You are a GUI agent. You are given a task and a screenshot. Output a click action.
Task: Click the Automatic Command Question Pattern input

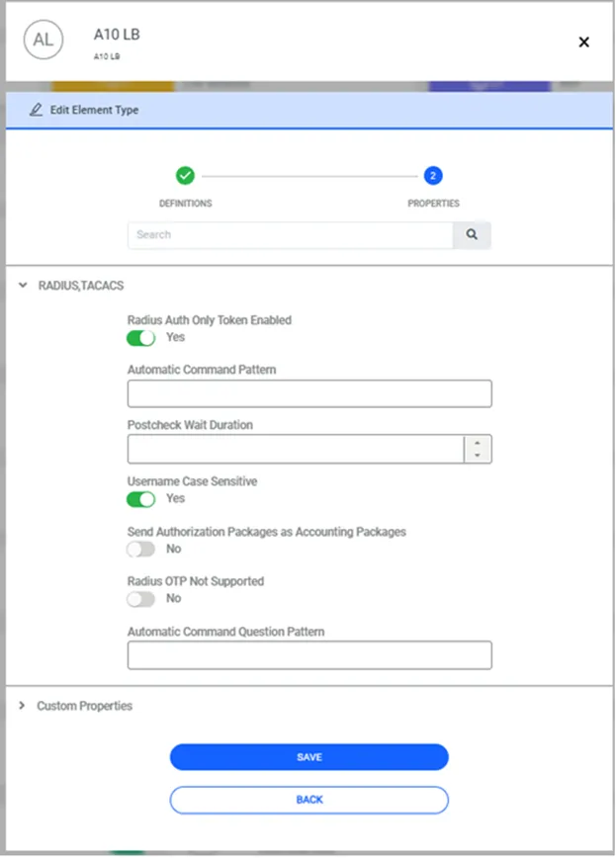coord(309,655)
